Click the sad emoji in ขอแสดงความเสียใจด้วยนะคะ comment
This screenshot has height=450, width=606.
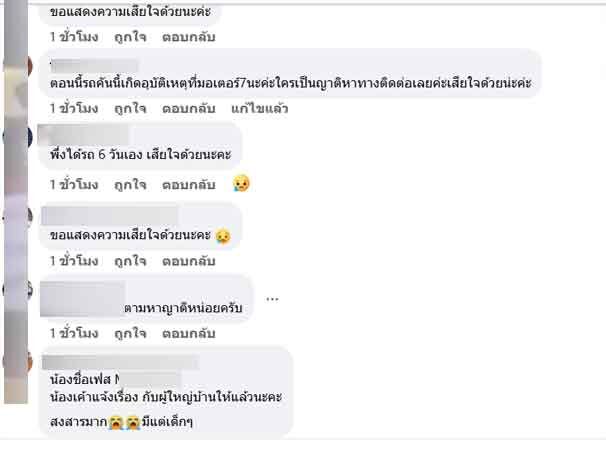point(223,236)
